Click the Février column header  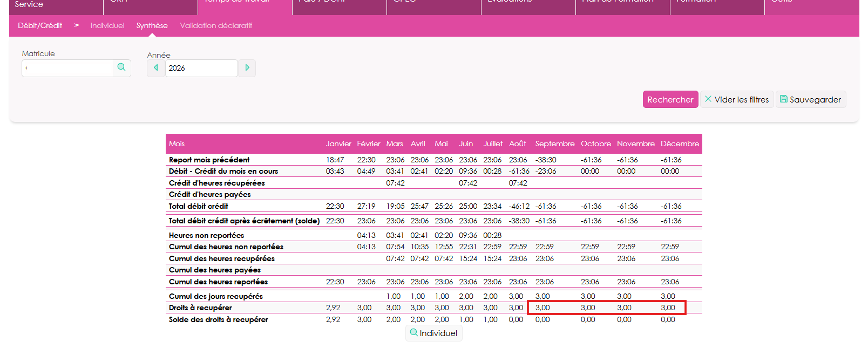pos(369,144)
